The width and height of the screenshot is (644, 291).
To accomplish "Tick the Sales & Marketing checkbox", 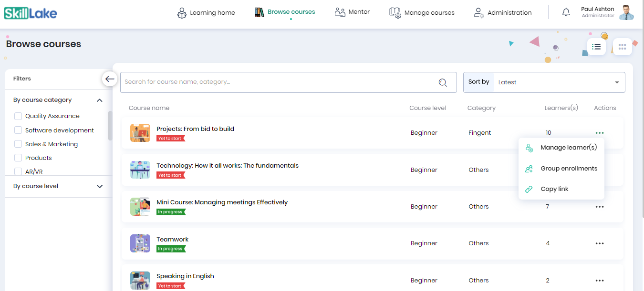I will (x=18, y=144).
